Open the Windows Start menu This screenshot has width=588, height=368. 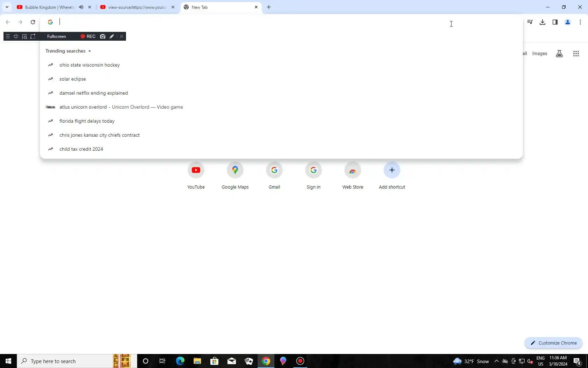point(8,361)
